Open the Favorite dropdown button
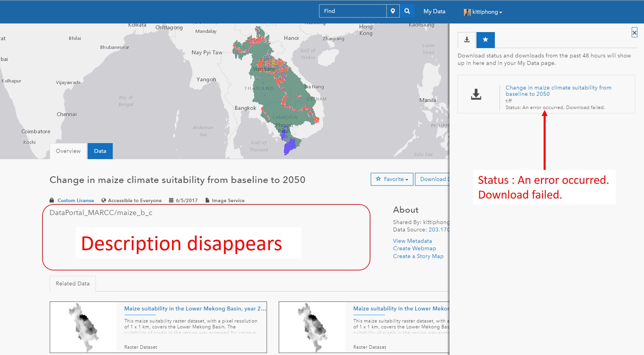This screenshot has height=355, width=644. pyautogui.click(x=392, y=179)
